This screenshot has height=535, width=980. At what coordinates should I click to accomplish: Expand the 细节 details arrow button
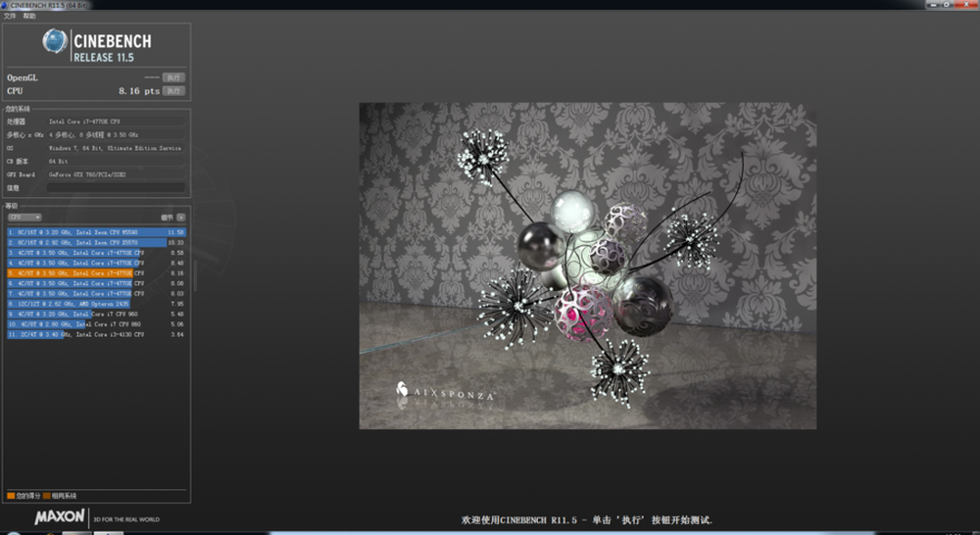tap(180, 218)
